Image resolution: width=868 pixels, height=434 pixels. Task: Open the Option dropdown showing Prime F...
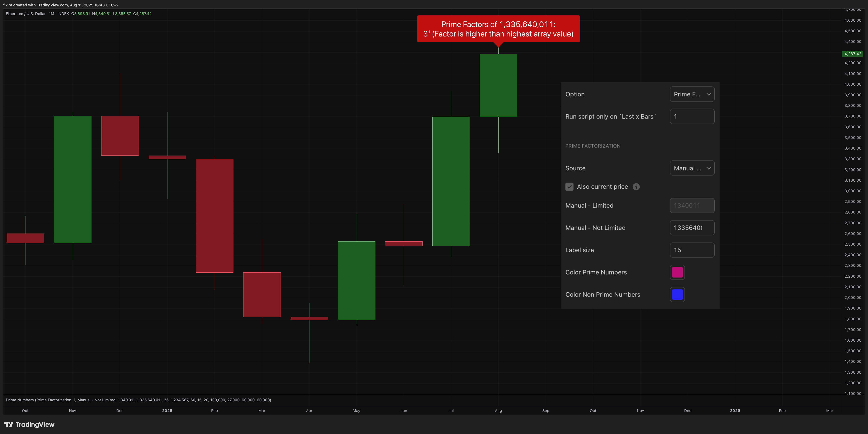(x=692, y=94)
